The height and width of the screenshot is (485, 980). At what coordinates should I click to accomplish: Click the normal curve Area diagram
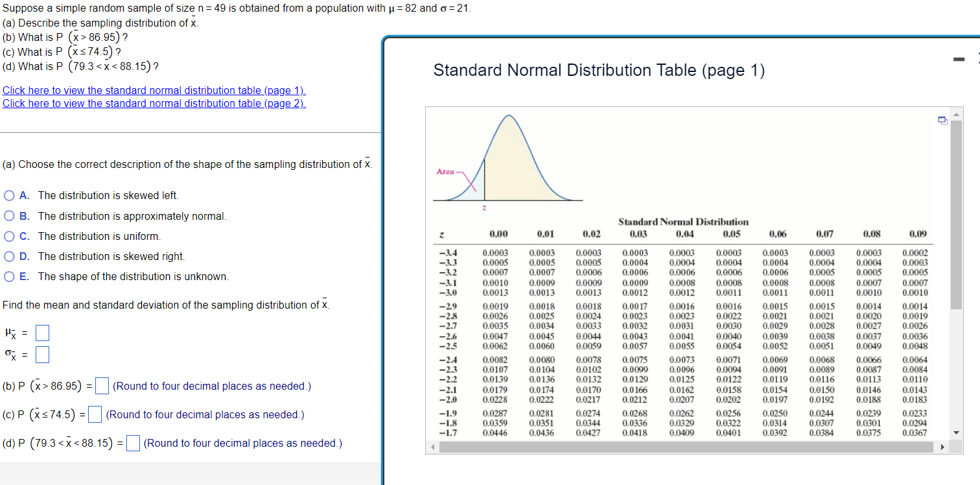509,156
